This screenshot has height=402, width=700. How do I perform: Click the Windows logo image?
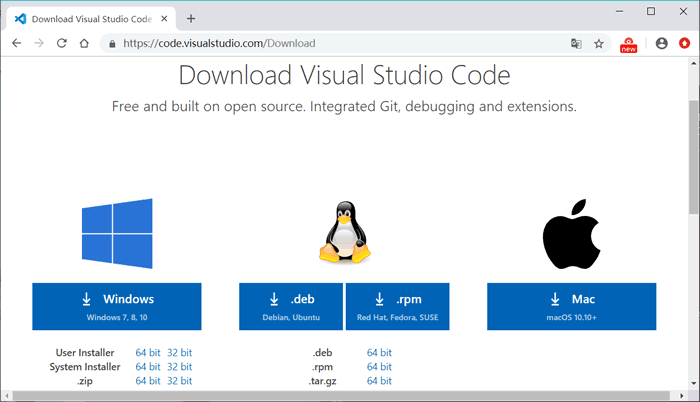[x=117, y=234]
